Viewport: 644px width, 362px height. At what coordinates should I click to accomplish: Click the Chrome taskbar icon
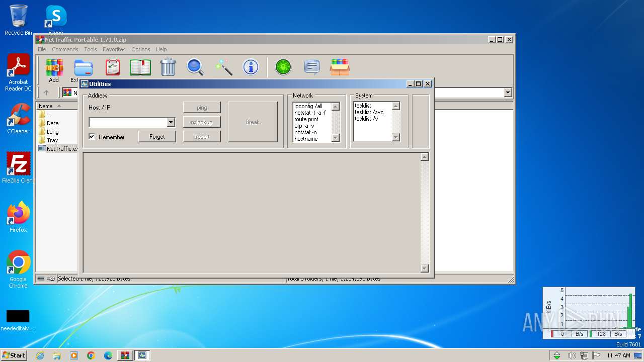pyautogui.click(x=91, y=355)
